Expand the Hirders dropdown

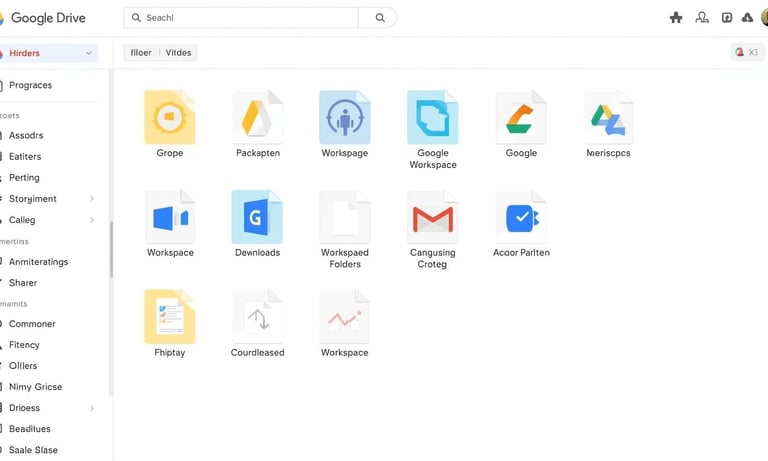(89, 53)
